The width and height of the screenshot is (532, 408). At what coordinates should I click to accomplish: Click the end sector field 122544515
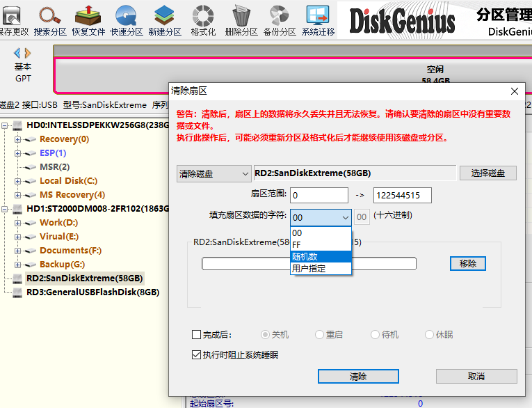coord(403,196)
